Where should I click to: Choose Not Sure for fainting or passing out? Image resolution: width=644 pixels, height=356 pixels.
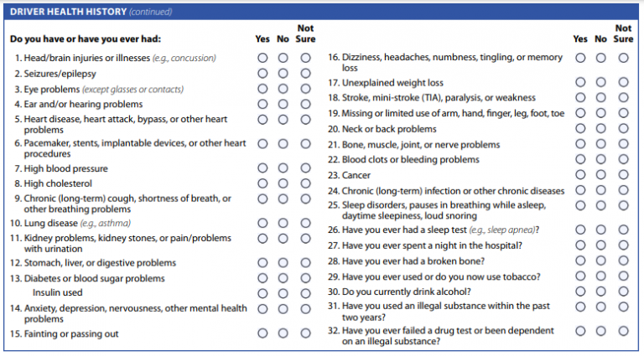click(305, 333)
